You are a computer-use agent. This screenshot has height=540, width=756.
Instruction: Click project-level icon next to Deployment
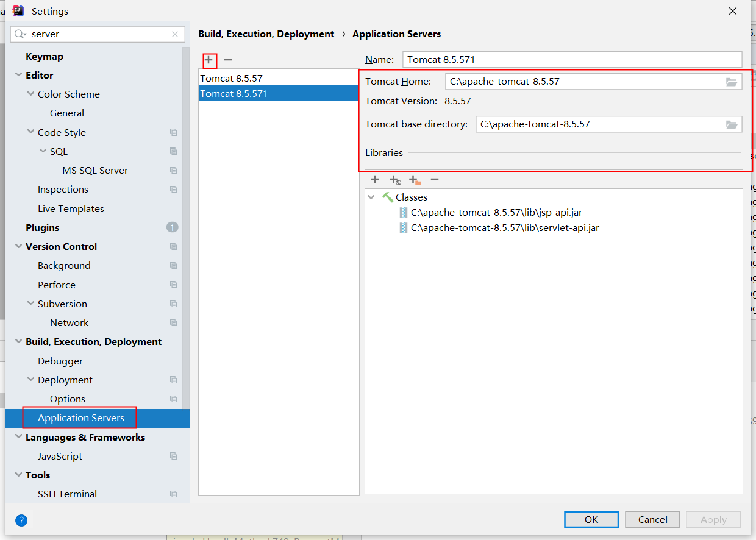click(x=174, y=380)
